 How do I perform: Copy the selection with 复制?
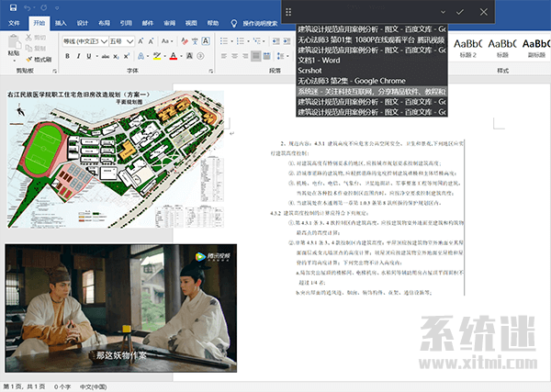[x=36, y=48]
